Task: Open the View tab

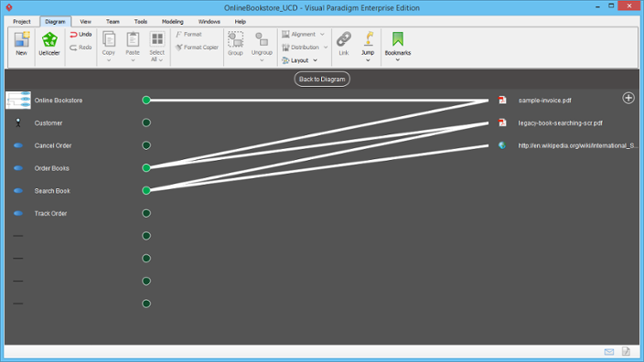Action: click(x=85, y=22)
